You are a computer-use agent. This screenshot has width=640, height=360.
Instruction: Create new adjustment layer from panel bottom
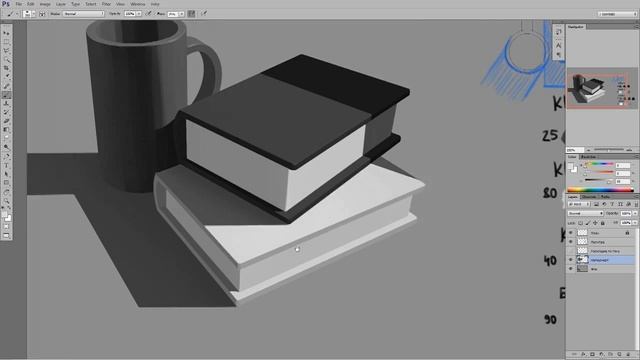point(601,354)
